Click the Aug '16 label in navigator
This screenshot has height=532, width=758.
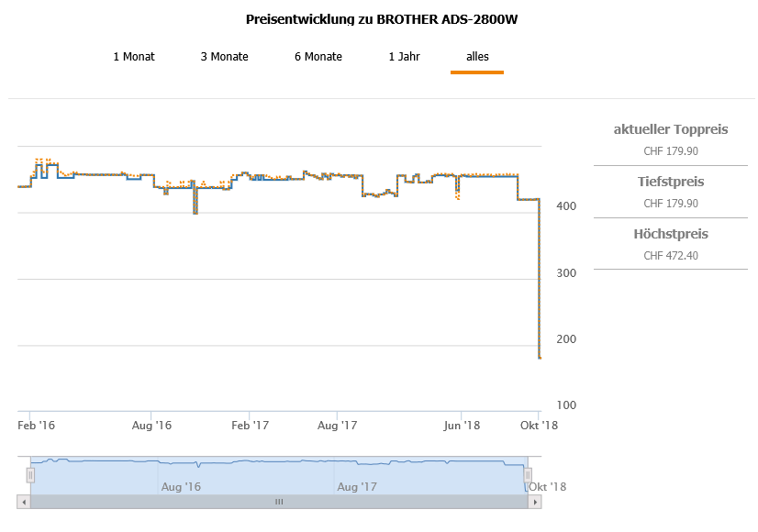180,487
